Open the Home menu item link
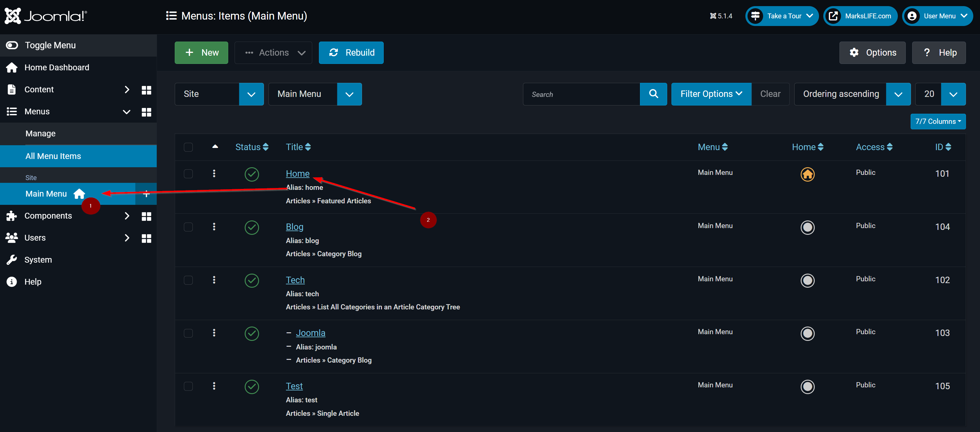The width and height of the screenshot is (980, 432). coord(298,174)
